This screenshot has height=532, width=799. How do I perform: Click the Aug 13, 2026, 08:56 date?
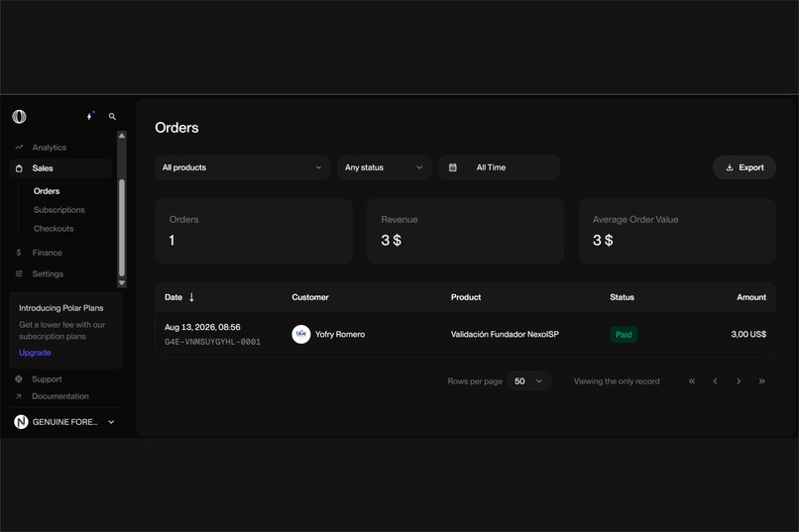pyautogui.click(x=202, y=327)
